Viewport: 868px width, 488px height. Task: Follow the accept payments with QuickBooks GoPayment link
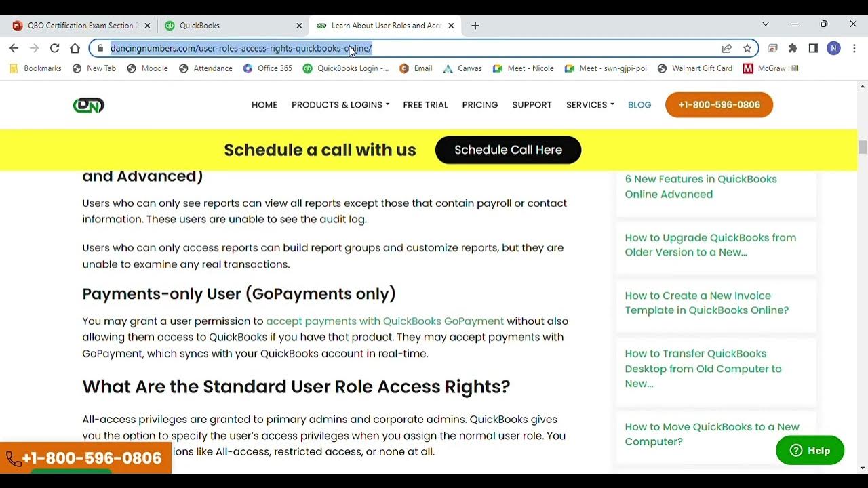click(385, 321)
